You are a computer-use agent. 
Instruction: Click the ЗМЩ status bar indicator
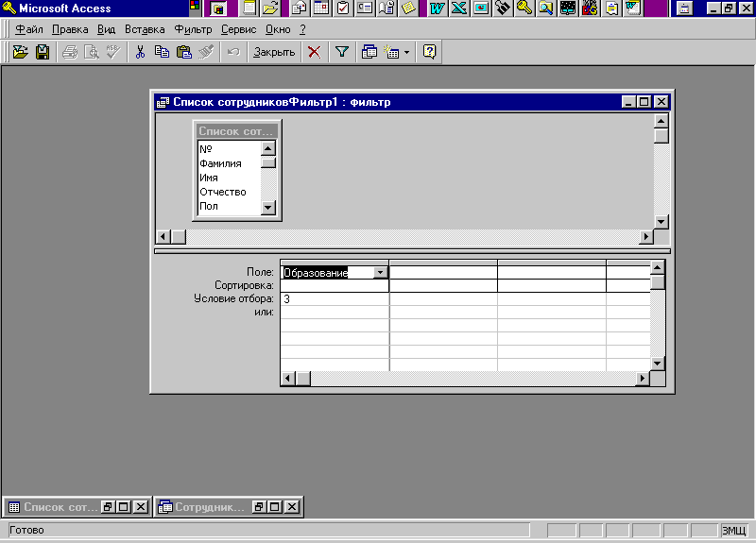coord(734,531)
